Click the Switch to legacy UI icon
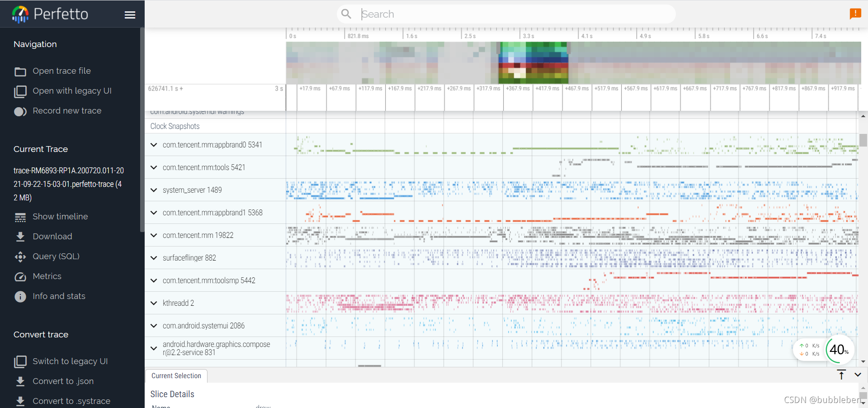This screenshot has width=868, height=408. pos(20,362)
